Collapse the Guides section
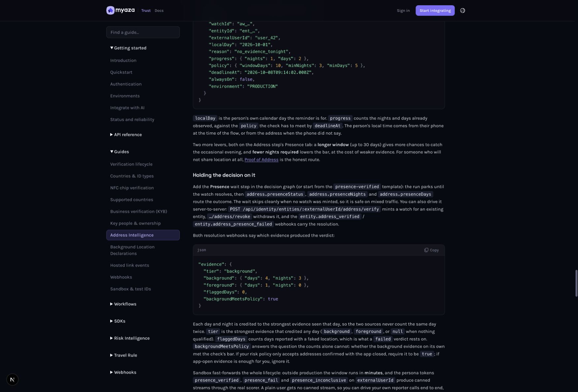The width and height of the screenshot is (578, 392). [x=119, y=152]
